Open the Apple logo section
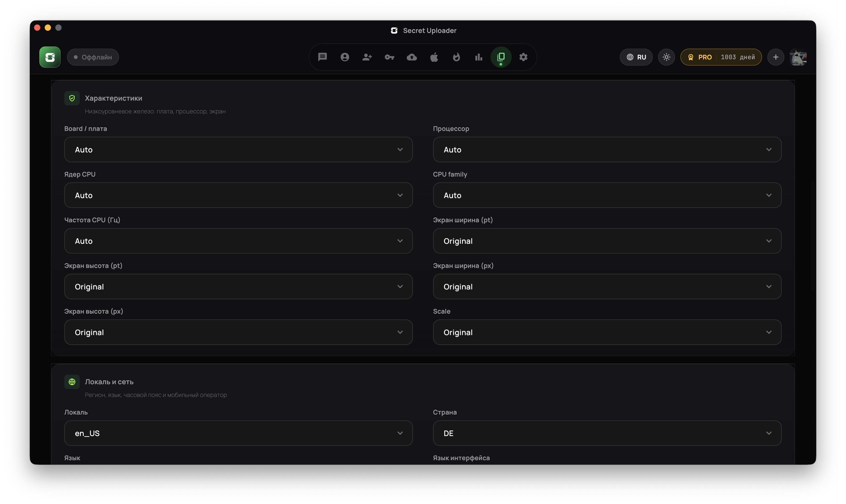The image size is (846, 504). [x=434, y=57]
